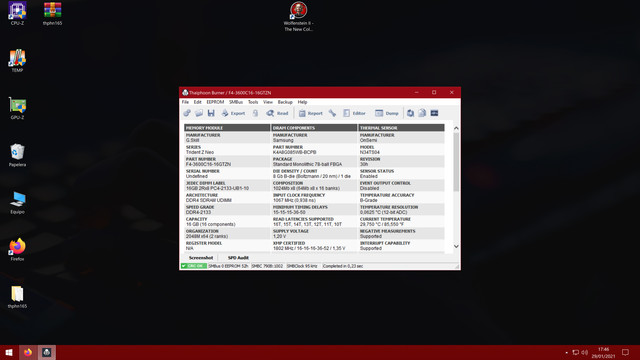This screenshot has width=640, height=360.
Task: Click the XMP certified timings value
Action: tap(309, 248)
